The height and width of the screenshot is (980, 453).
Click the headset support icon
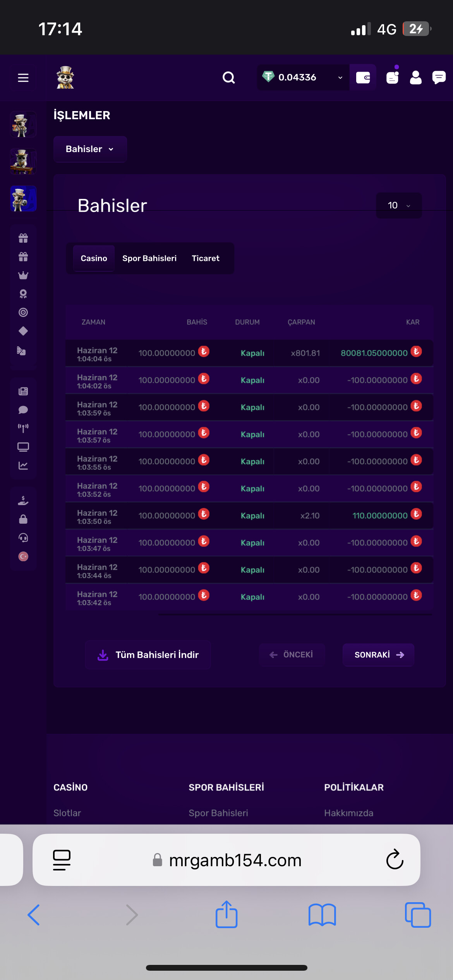point(23,538)
